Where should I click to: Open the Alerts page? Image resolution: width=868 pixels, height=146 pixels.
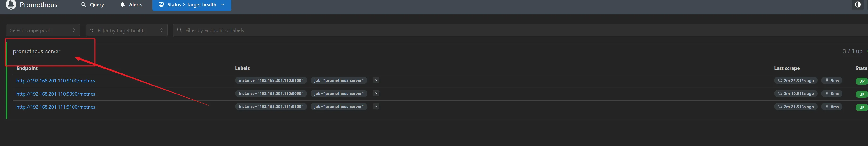coord(131,5)
